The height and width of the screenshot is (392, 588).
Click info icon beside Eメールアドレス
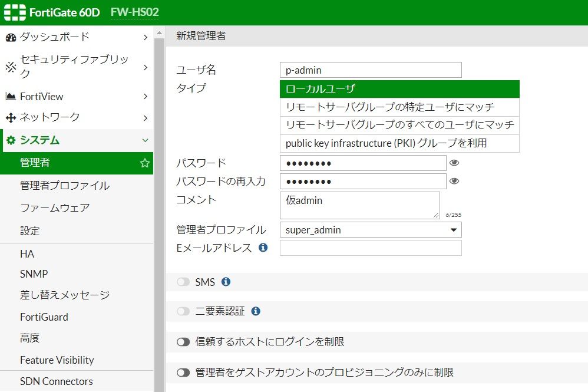point(263,248)
